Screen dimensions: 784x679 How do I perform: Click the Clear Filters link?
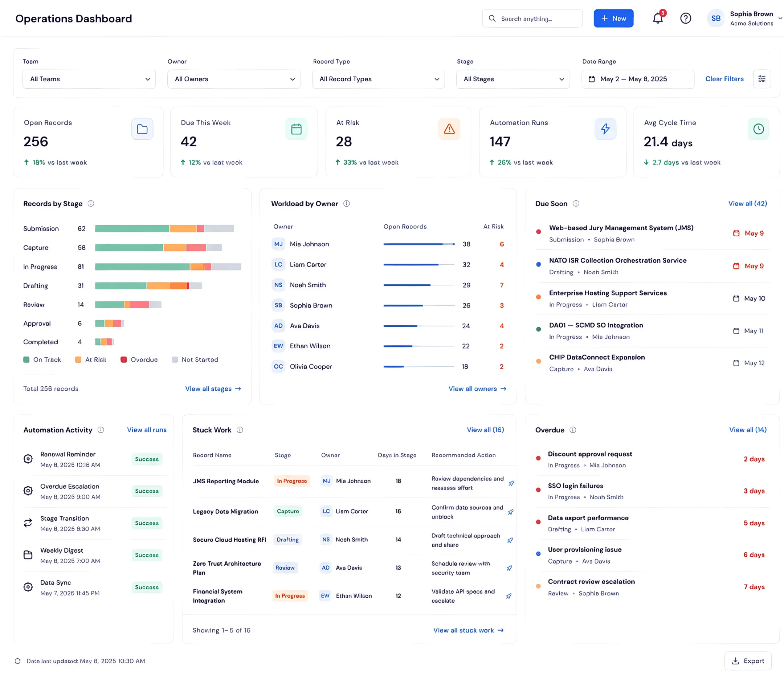click(724, 79)
